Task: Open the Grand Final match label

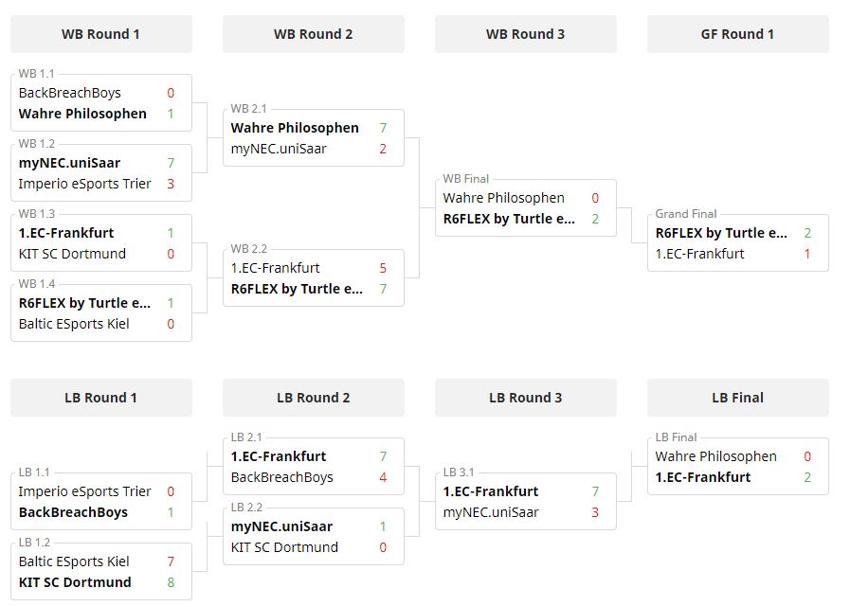Action: pyautogui.click(x=686, y=214)
